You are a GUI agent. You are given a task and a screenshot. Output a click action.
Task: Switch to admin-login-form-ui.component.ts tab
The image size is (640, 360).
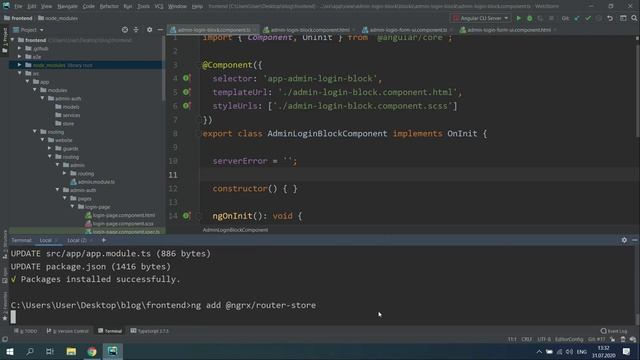pyautogui.click(x=407, y=30)
